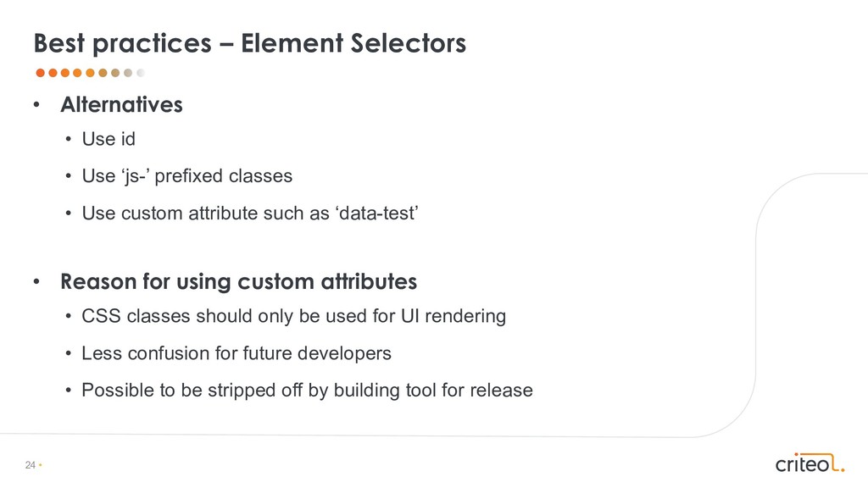868x488 pixels.
Task: Click the bullet before 'Possible to be stripped off'
Action: coord(69,391)
